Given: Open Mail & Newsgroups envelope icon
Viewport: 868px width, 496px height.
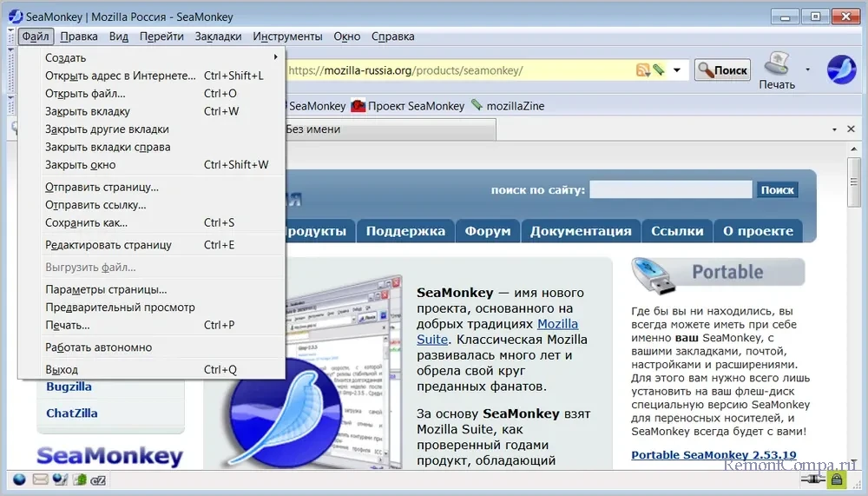Looking at the screenshot, I should click(41, 479).
